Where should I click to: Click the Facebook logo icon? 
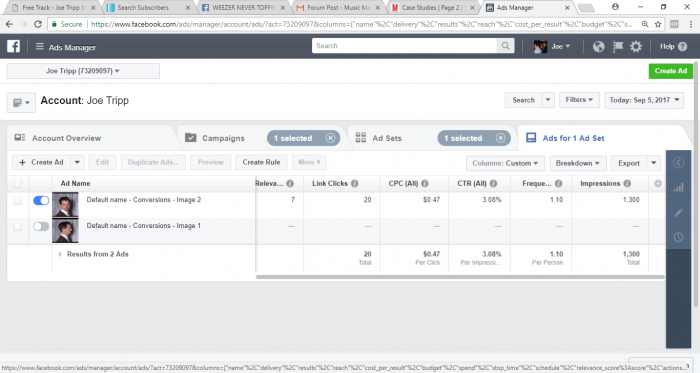coord(13,46)
